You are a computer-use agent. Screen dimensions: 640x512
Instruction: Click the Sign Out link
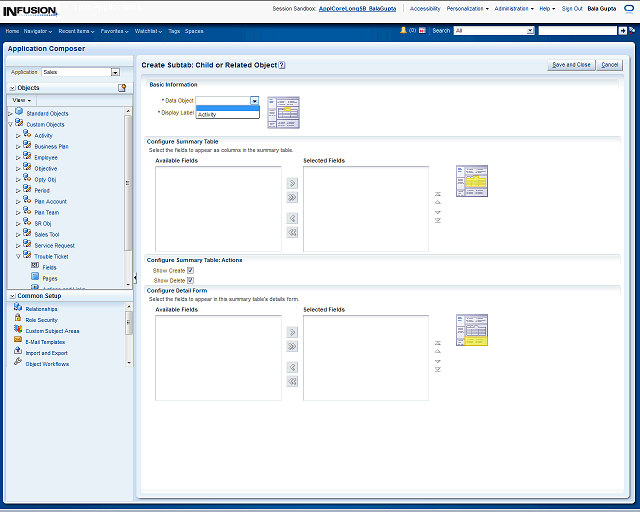tap(572, 8)
